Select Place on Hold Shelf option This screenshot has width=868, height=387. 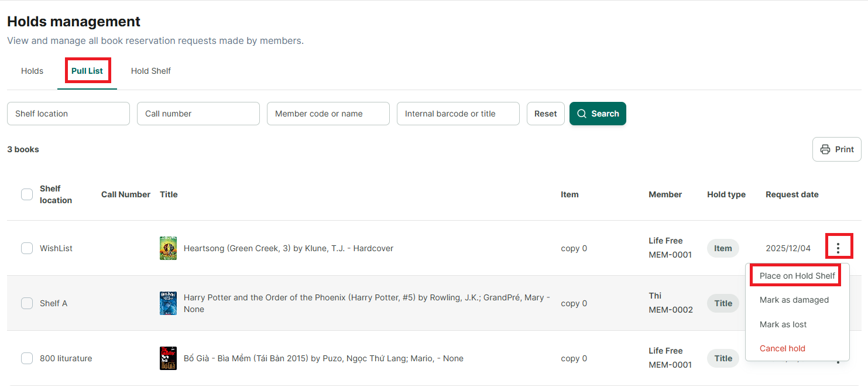pyautogui.click(x=797, y=276)
